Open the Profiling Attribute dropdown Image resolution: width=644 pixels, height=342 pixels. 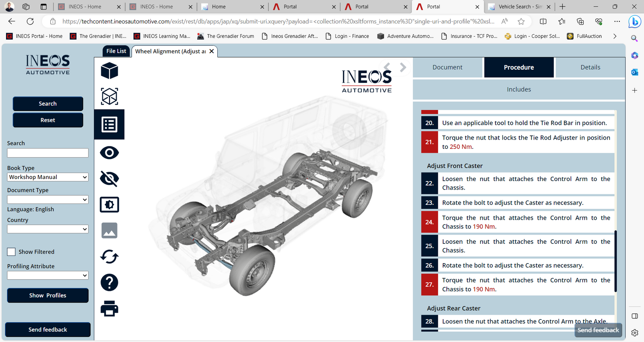pyautogui.click(x=48, y=275)
